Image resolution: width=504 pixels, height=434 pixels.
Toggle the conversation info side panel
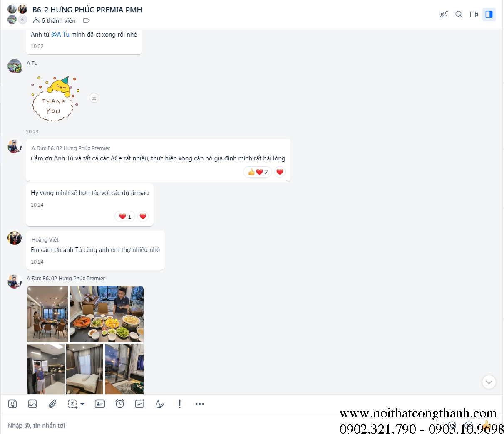(x=489, y=15)
